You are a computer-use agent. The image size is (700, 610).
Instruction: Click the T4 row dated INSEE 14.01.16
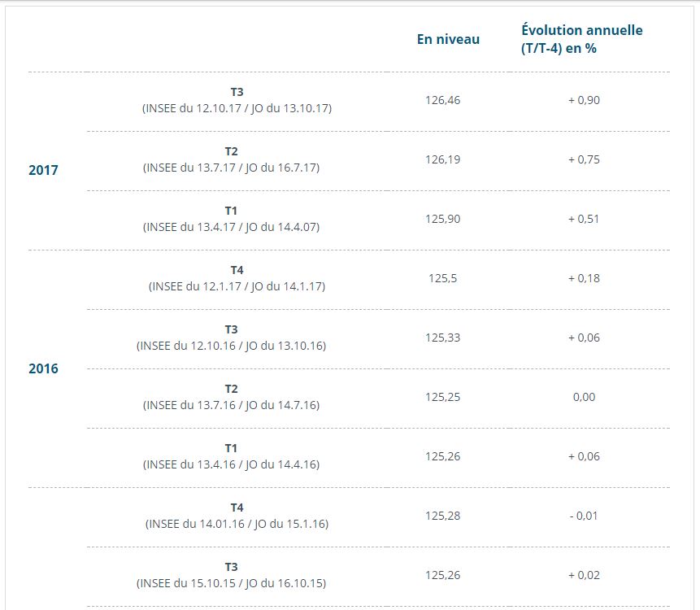(x=237, y=516)
